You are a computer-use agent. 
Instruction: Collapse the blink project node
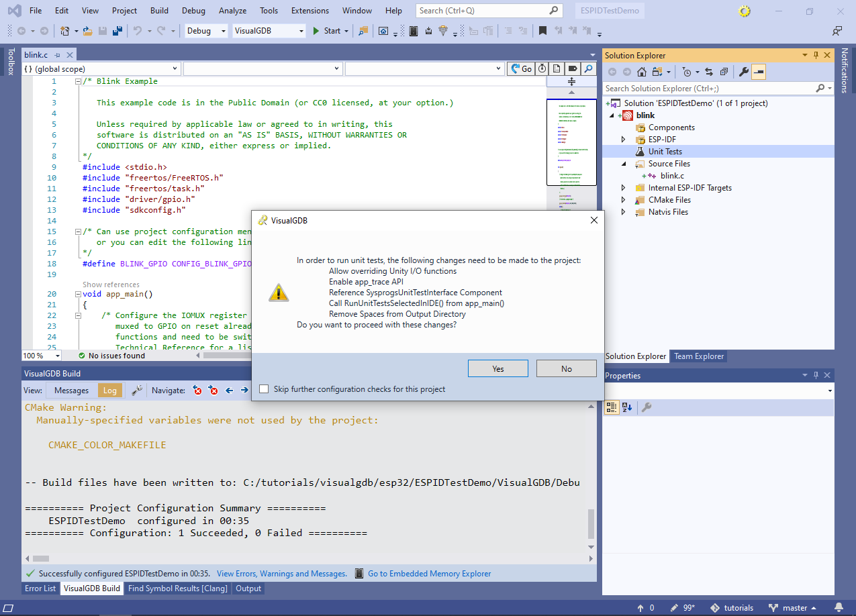coord(611,115)
